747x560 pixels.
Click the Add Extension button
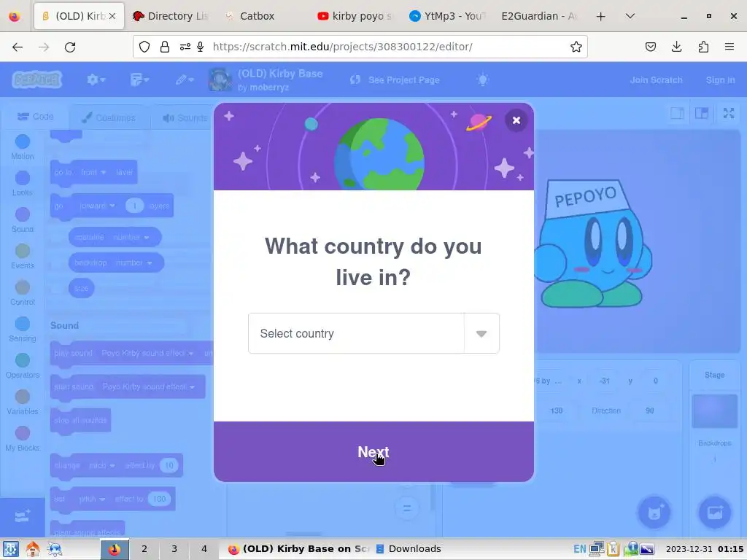tap(23, 517)
